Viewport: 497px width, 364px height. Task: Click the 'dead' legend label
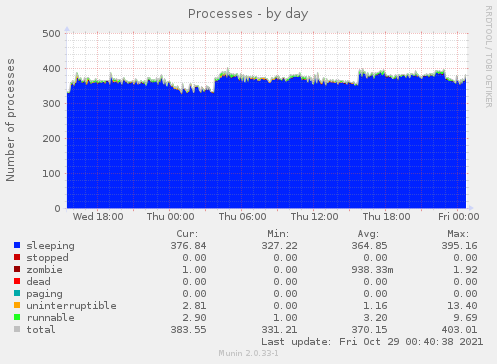[38, 282]
